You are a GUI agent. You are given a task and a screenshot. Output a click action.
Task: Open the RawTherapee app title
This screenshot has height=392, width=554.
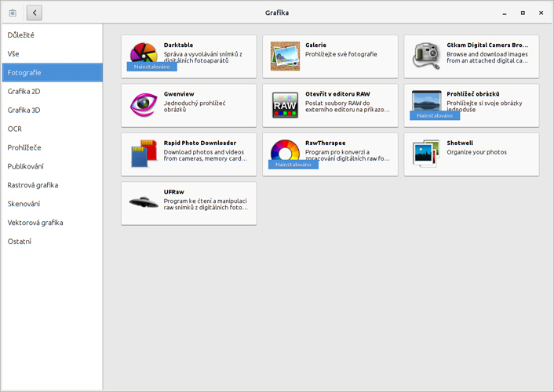click(x=326, y=143)
